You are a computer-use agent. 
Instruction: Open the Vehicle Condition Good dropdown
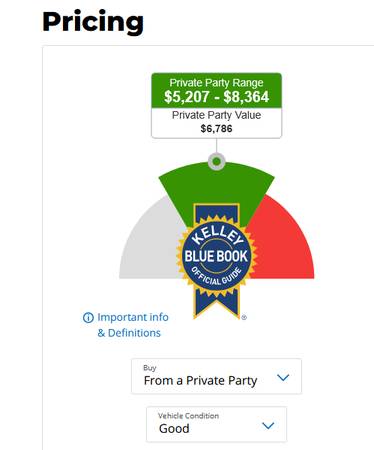(x=216, y=424)
